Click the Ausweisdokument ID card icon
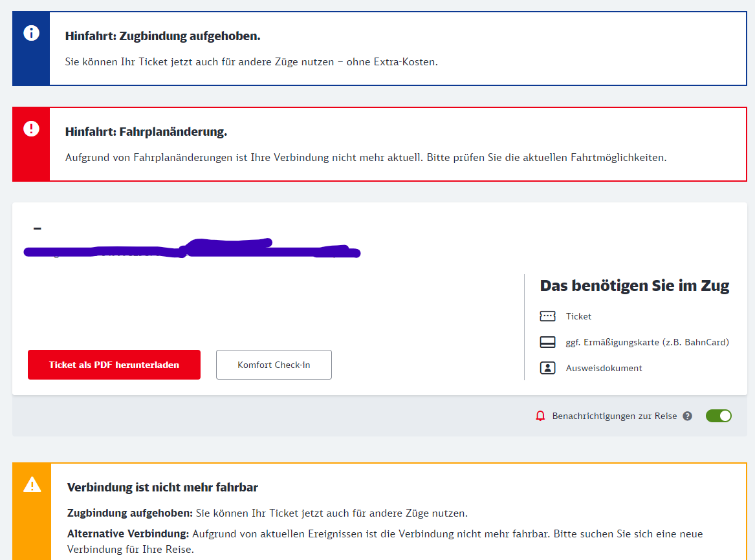Image resolution: width=755 pixels, height=560 pixels. coord(547,367)
